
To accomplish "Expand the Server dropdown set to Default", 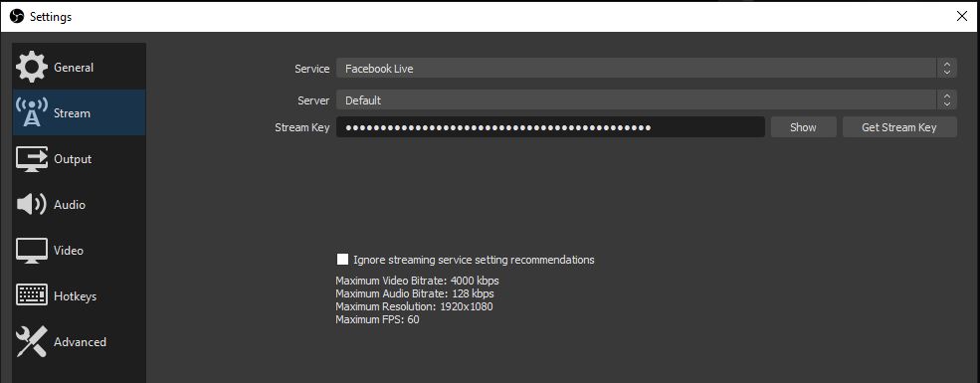I will coord(647,99).
